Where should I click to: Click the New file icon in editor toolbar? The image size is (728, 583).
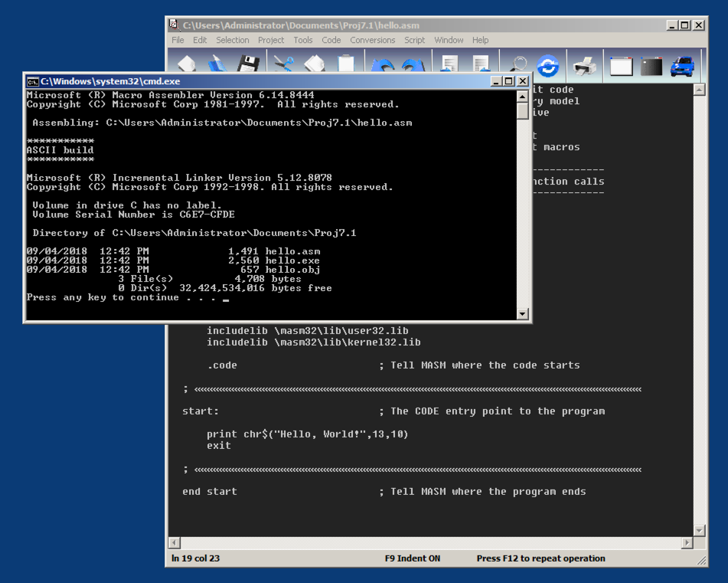[x=187, y=64]
